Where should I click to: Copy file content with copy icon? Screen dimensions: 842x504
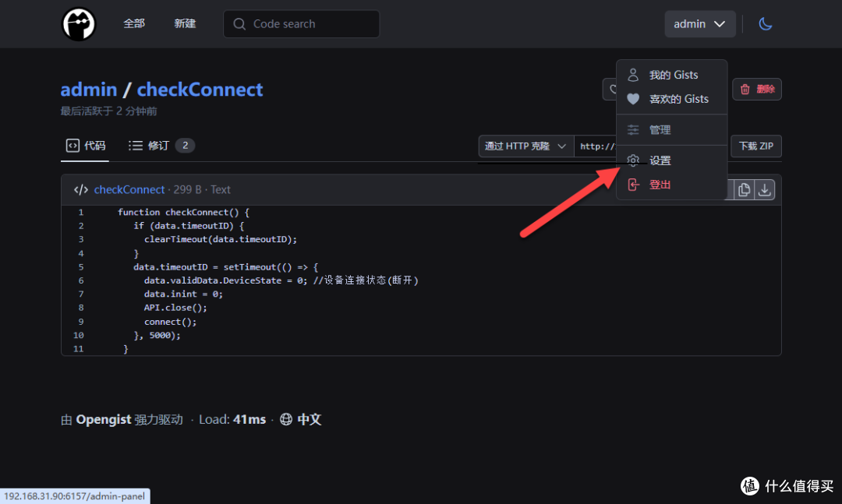744,189
